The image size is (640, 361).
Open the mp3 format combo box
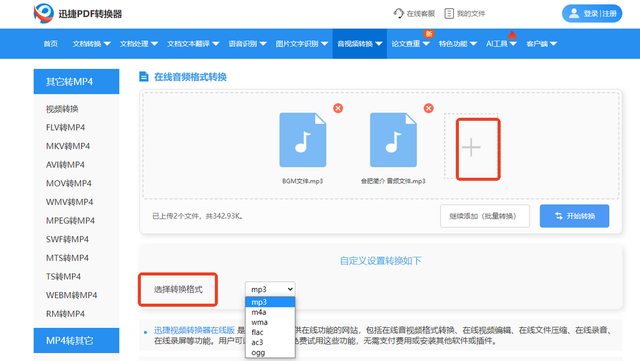pos(270,289)
